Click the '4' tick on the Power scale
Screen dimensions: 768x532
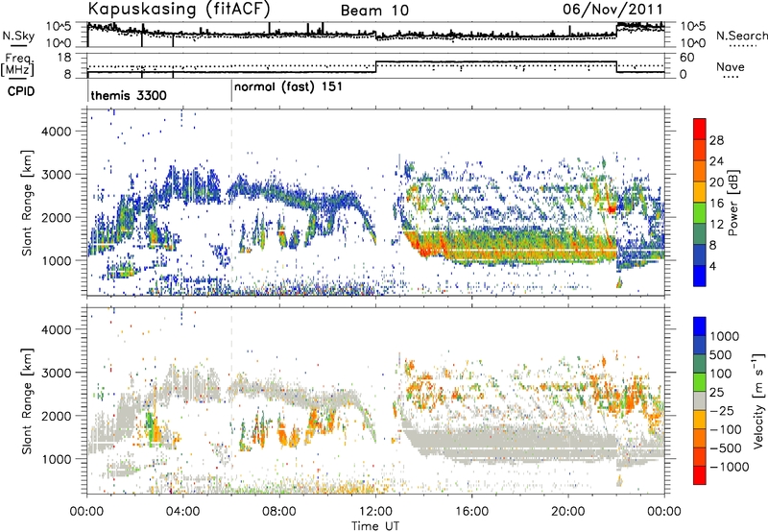(712, 267)
